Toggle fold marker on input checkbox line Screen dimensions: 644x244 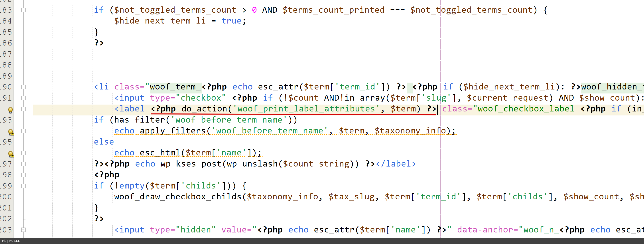tap(23, 98)
